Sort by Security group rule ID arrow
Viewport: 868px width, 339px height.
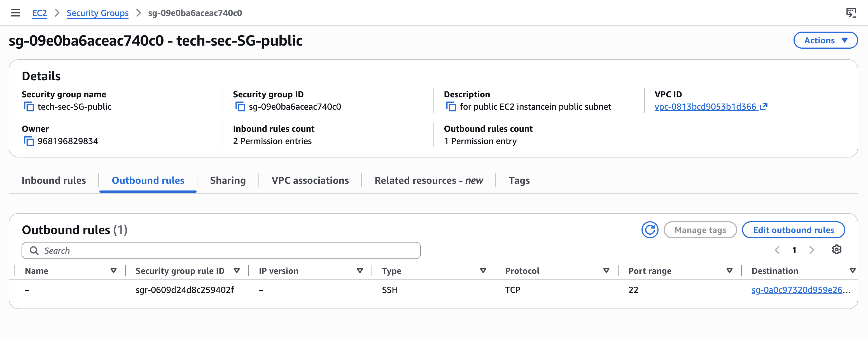coord(237,271)
